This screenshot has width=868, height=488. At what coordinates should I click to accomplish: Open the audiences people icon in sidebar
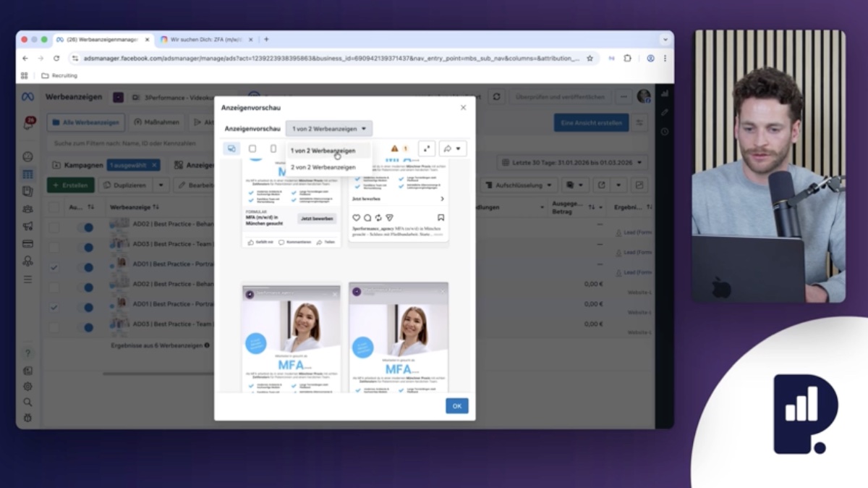pyautogui.click(x=27, y=209)
